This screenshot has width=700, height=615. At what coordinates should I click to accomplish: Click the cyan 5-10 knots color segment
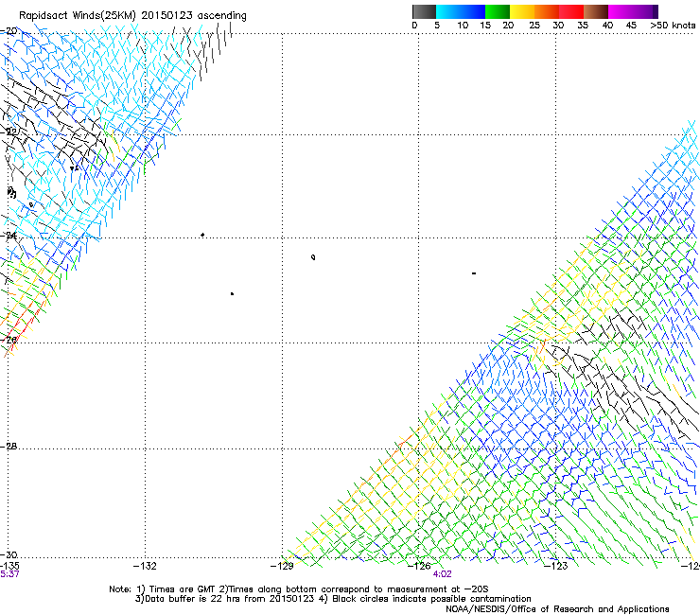pyautogui.click(x=448, y=11)
